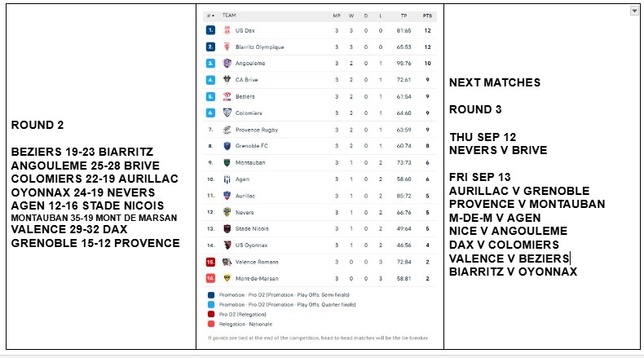
Task: Click the MP column header
Action: pyautogui.click(x=336, y=15)
